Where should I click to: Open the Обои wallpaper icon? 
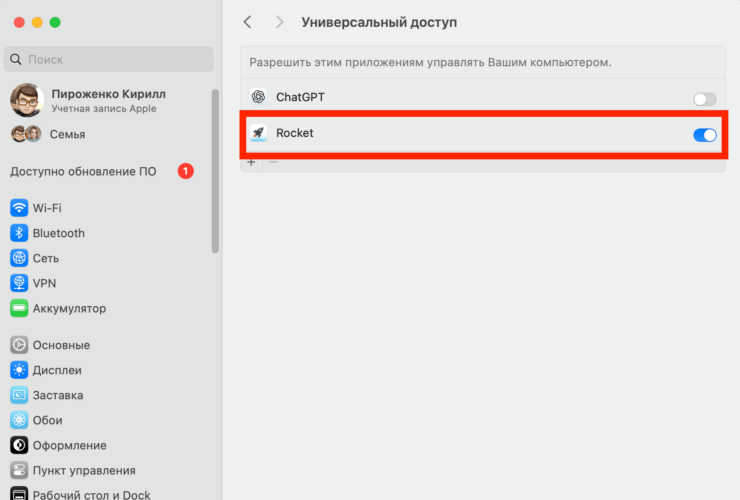click(19, 420)
